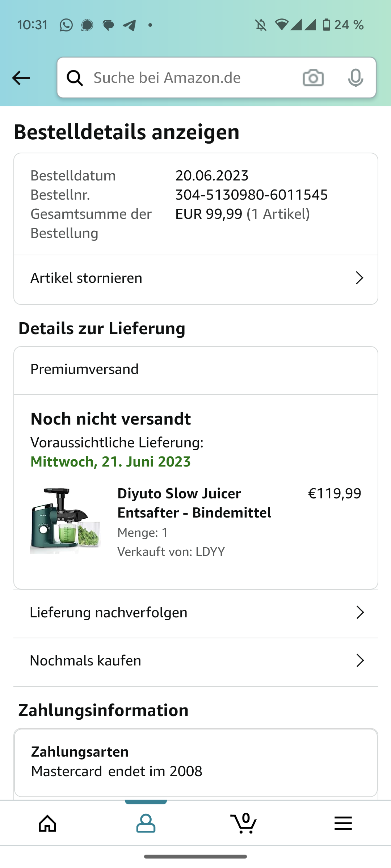Tap Telegram notification icon in status bar
Image resolution: width=391 pixels, height=868 pixels.
pyautogui.click(x=129, y=25)
